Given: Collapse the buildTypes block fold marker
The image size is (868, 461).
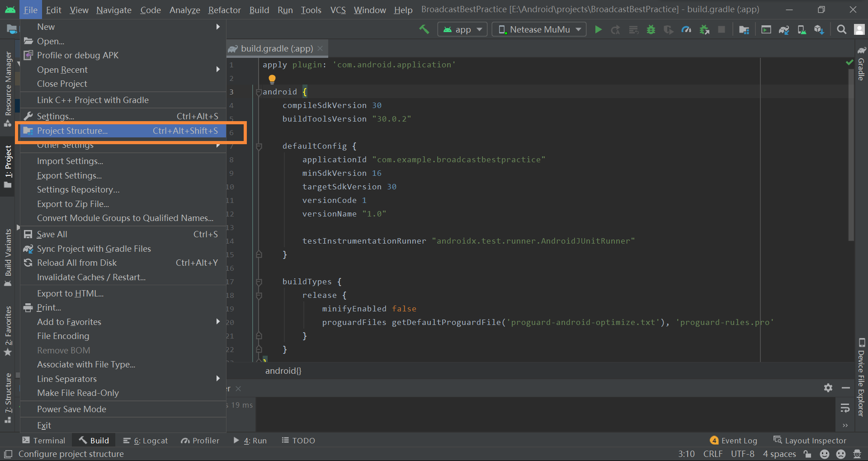Looking at the screenshot, I should pyautogui.click(x=259, y=282).
